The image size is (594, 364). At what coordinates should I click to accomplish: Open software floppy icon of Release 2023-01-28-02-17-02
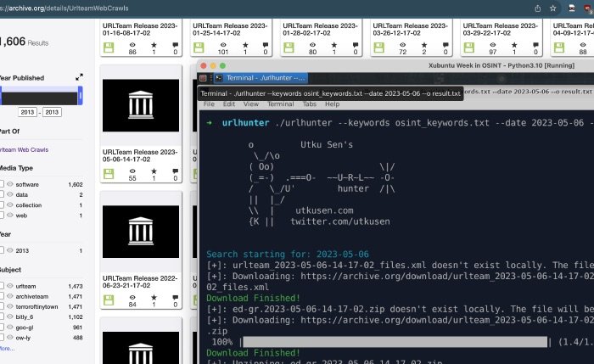coord(289,48)
